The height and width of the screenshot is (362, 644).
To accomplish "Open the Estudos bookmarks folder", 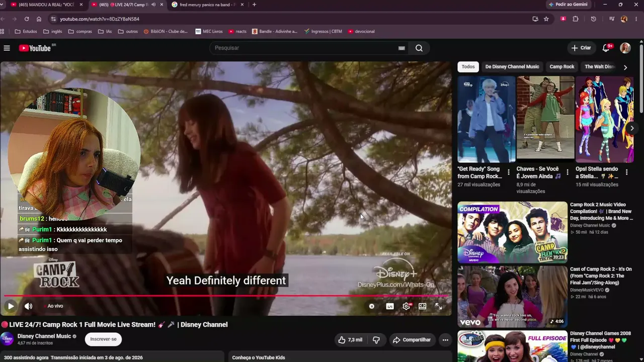I will [x=26, y=31].
